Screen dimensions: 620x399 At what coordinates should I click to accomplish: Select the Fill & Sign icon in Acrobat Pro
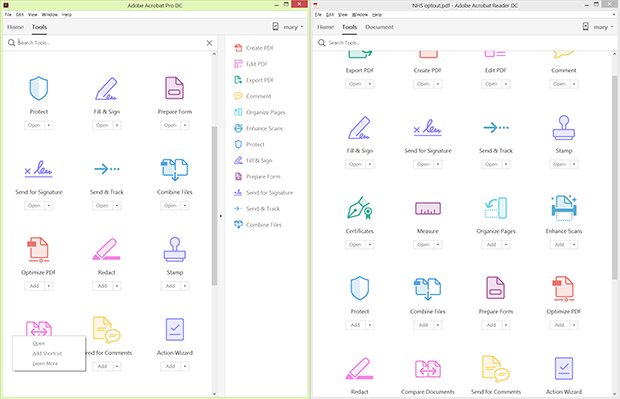click(x=106, y=89)
